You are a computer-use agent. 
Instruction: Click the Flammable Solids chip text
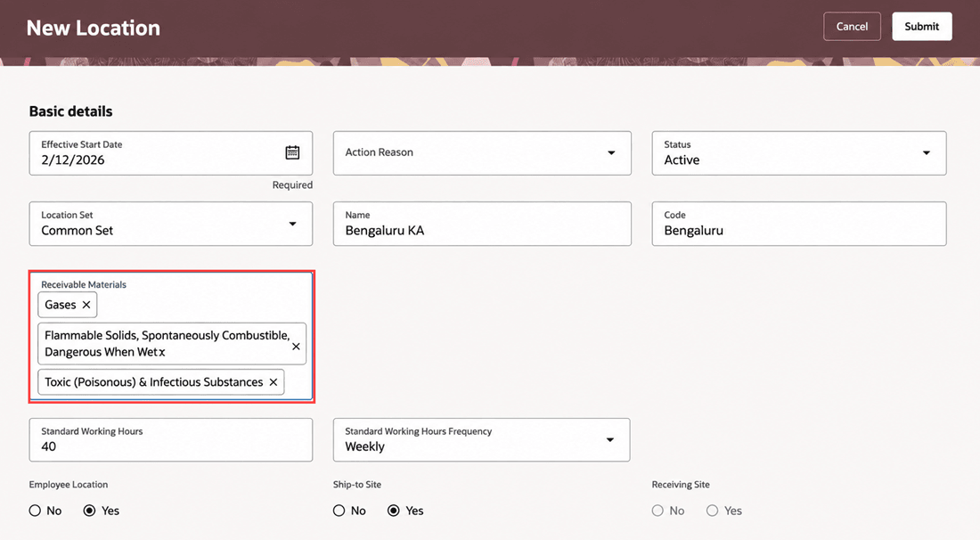pos(167,344)
